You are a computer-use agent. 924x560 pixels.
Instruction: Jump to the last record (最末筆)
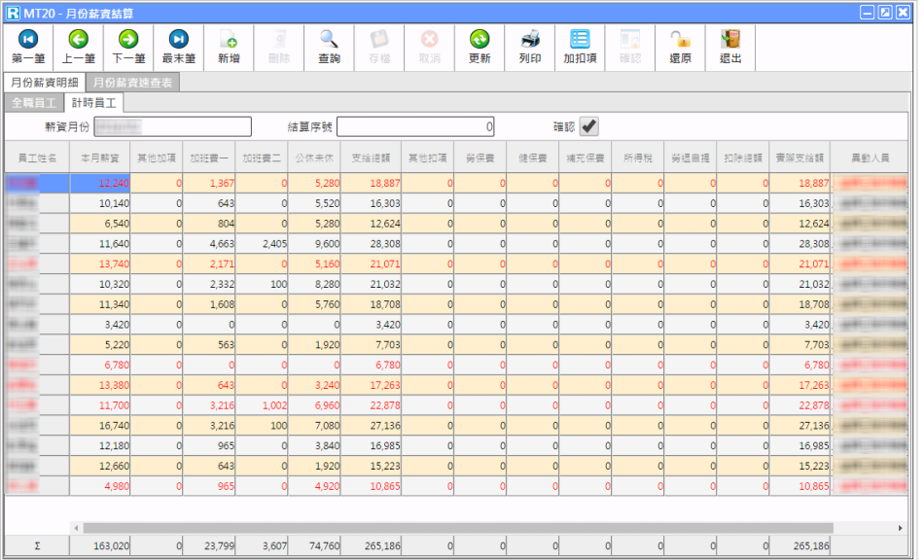179,47
